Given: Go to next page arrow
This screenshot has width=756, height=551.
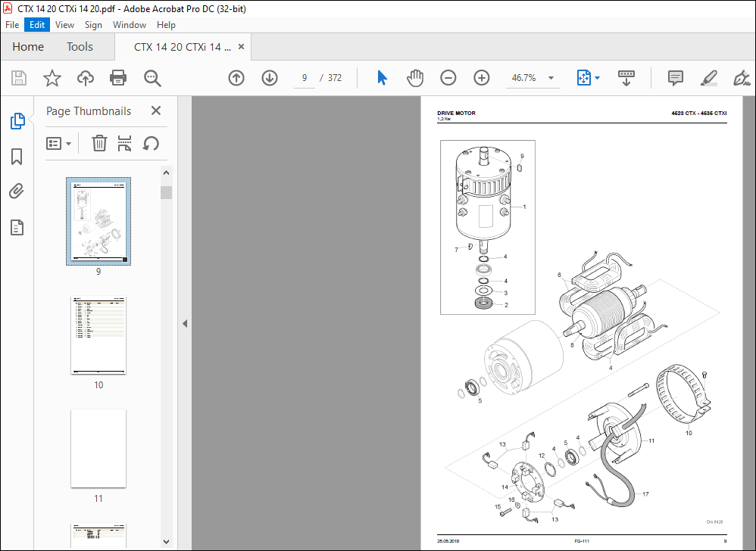Looking at the screenshot, I should click(x=270, y=78).
